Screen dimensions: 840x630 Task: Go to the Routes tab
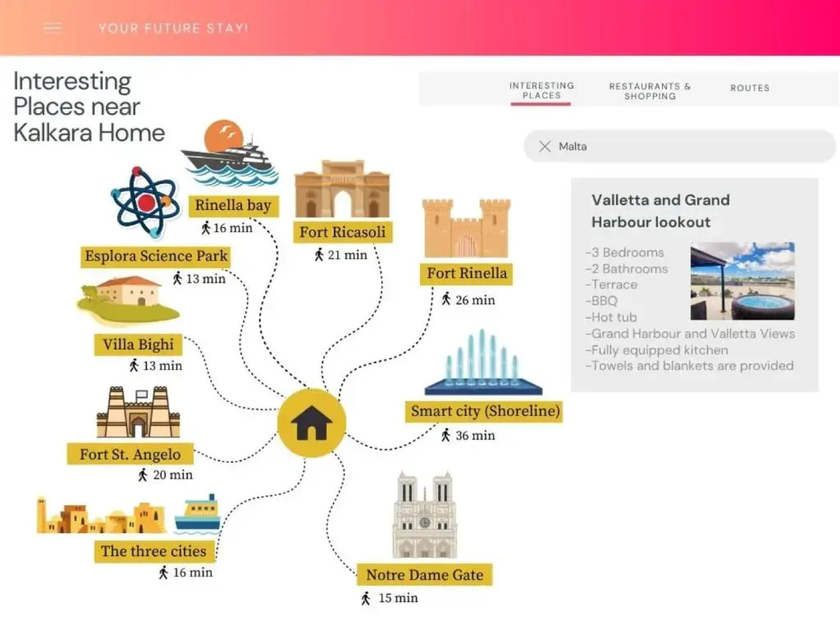750,88
